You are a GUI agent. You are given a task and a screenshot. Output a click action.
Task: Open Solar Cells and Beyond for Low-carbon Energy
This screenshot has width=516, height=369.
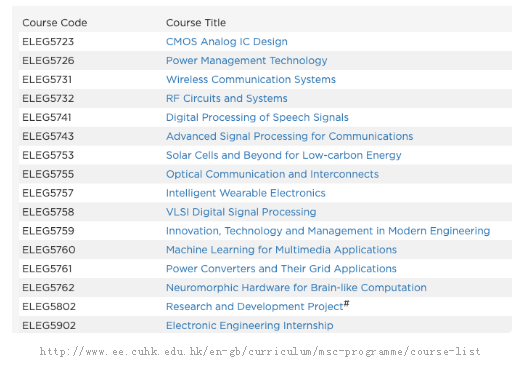pyautogui.click(x=283, y=155)
